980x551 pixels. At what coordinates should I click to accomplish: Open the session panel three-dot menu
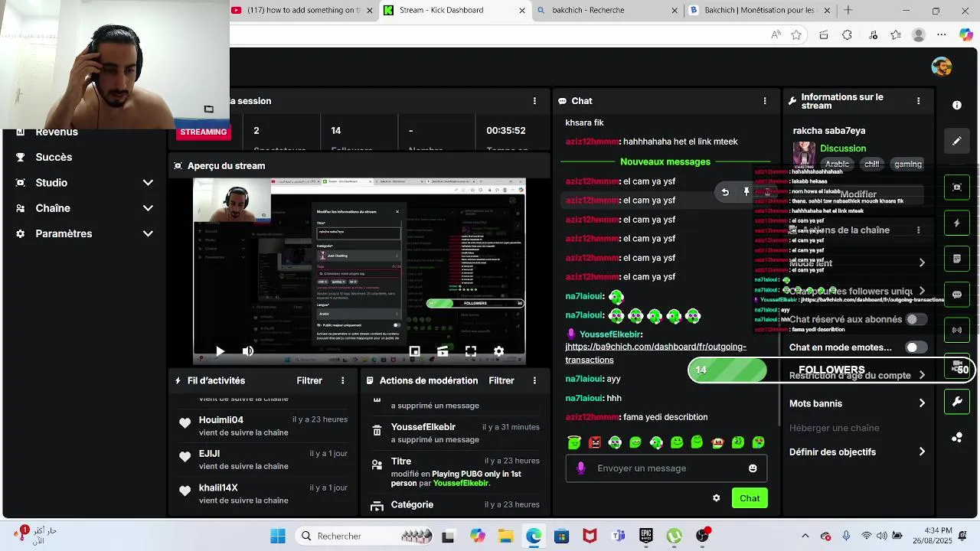click(x=534, y=101)
